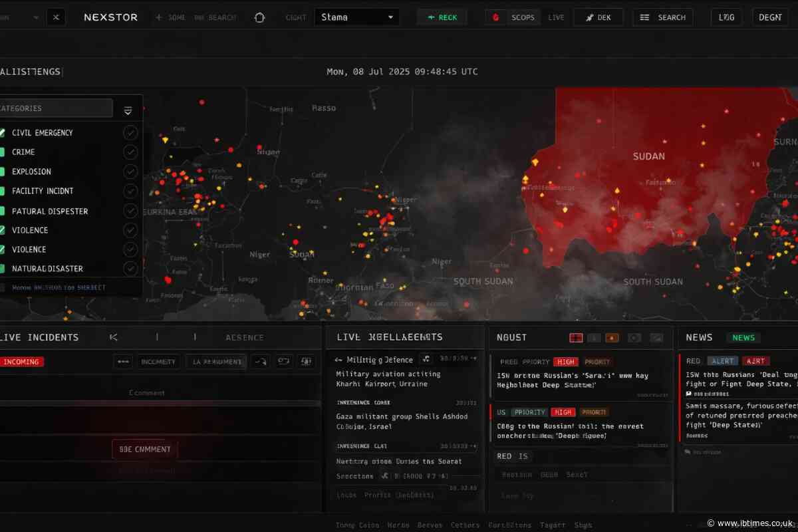The width and height of the screenshot is (798, 532).
Task: Click the plus icon in top bar
Action: 158,17
